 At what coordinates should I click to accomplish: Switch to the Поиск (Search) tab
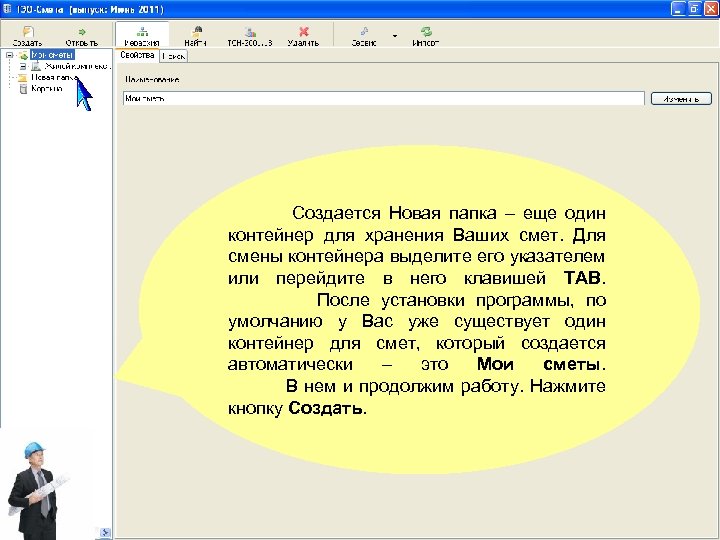(172, 56)
